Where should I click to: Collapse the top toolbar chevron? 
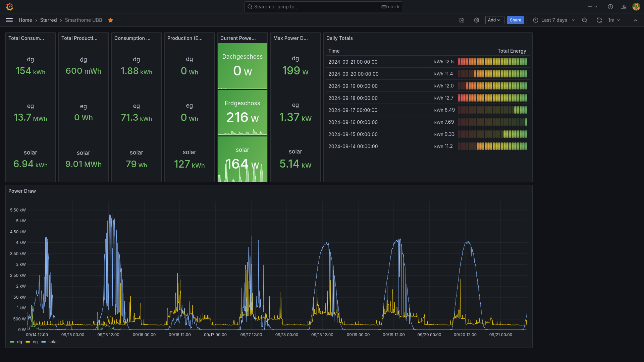[x=636, y=20]
